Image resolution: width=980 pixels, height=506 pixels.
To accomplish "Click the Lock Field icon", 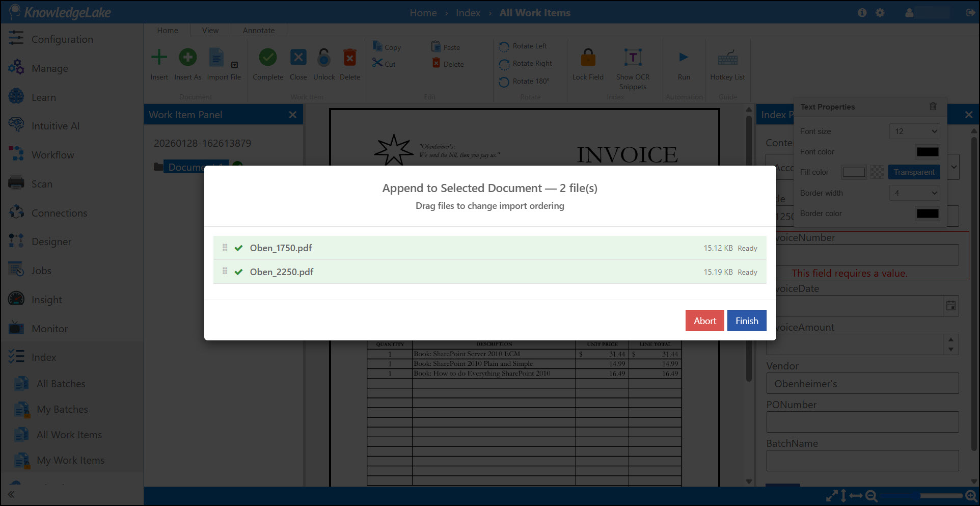I will (x=588, y=58).
